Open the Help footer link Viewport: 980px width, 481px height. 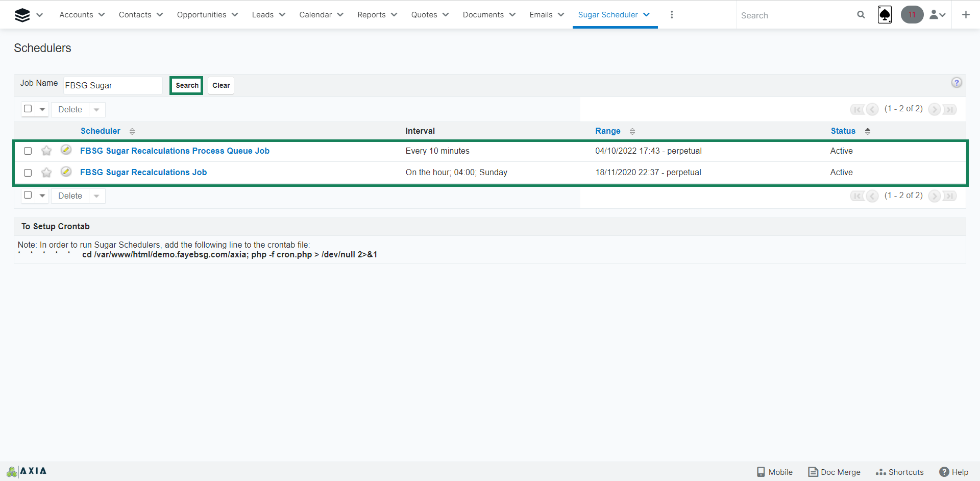(x=954, y=472)
